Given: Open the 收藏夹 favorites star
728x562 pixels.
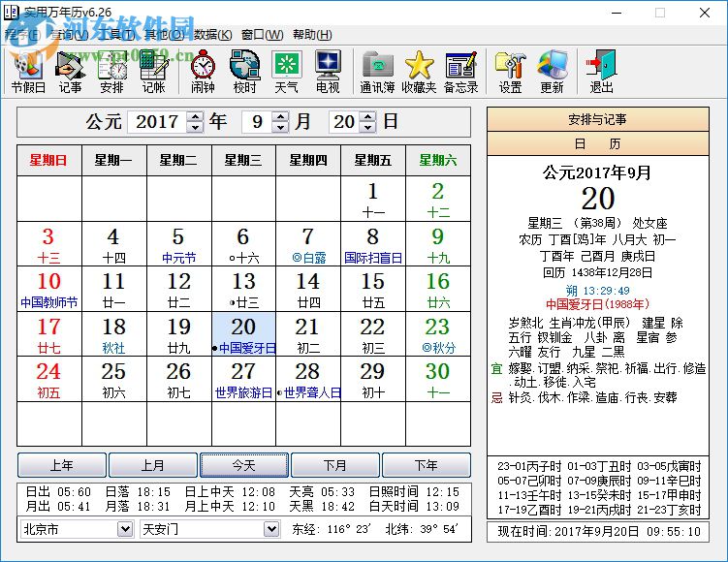Looking at the screenshot, I should point(419,72).
